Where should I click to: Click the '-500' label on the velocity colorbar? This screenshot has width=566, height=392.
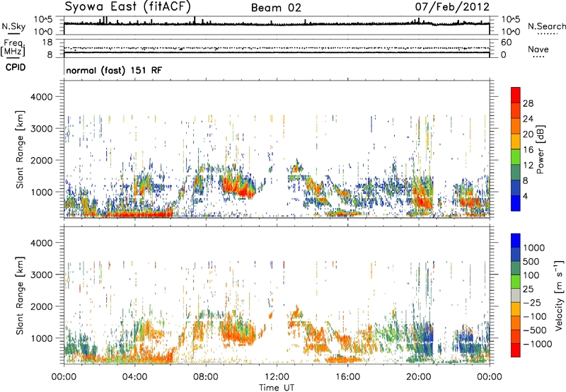click(x=534, y=330)
